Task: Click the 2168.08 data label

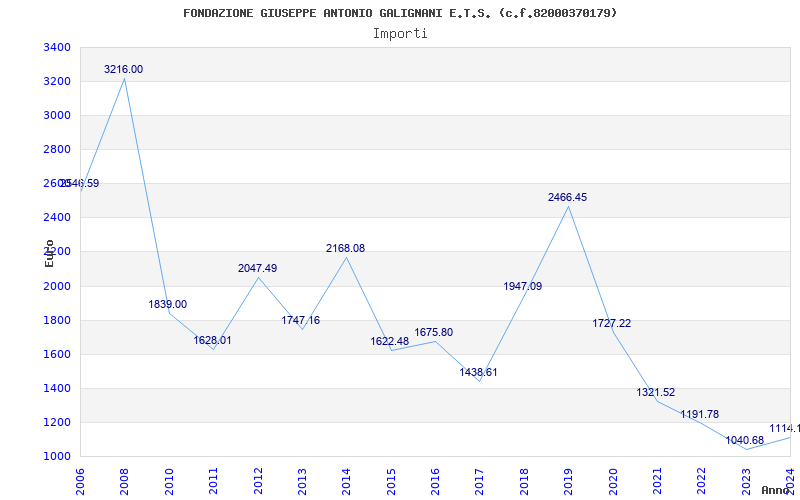Action: 345,248
